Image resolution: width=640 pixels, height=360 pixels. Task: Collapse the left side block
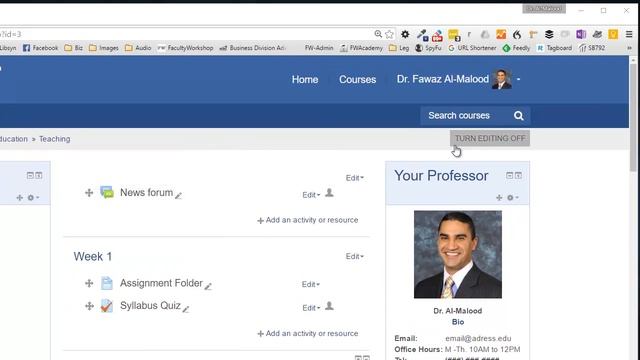tap(30, 176)
